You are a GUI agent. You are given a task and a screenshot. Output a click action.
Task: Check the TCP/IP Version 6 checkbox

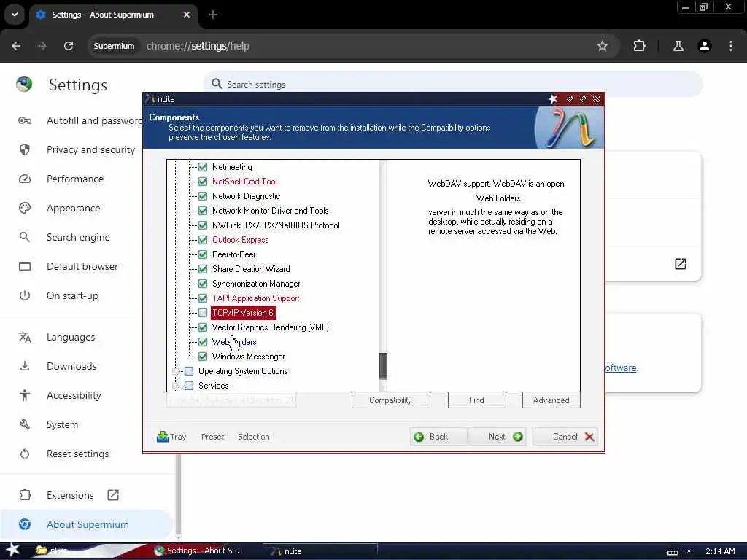(x=203, y=313)
